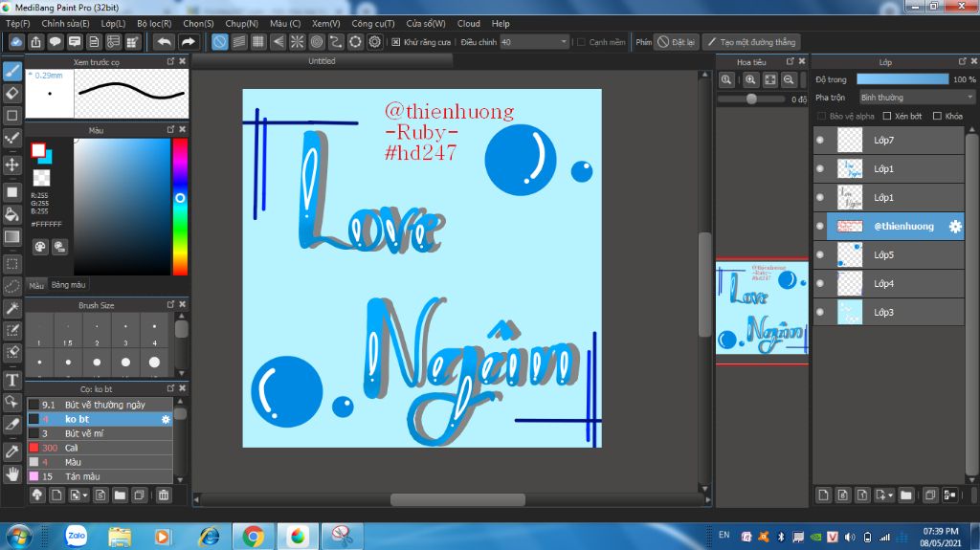Select the Hand tool

pyautogui.click(x=12, y=473)
